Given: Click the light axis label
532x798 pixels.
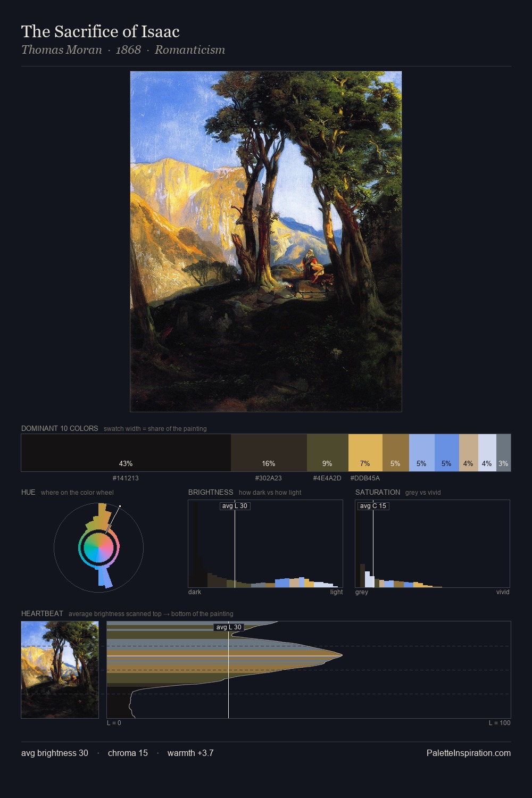Looking at the screenshot, I should point(336,592).
